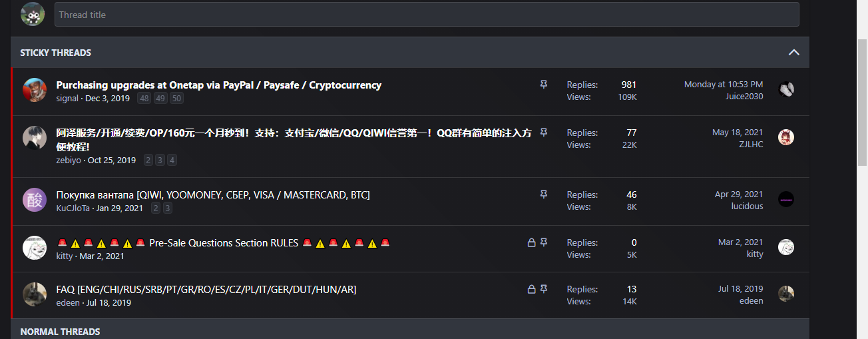This screenshot has width=868, height=339.
Task: Go to page 50 of Onetap purchasing thread
Action: point(176,99)
